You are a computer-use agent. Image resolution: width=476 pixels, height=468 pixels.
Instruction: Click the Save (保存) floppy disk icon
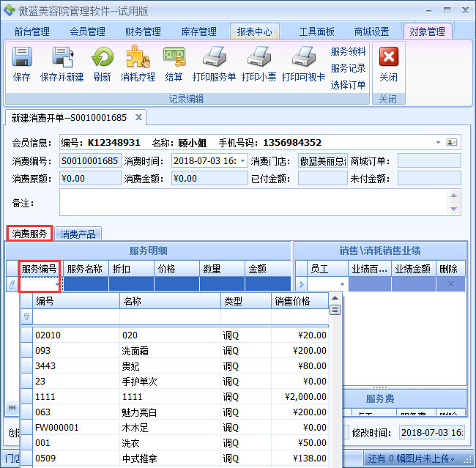coord(21,58)
